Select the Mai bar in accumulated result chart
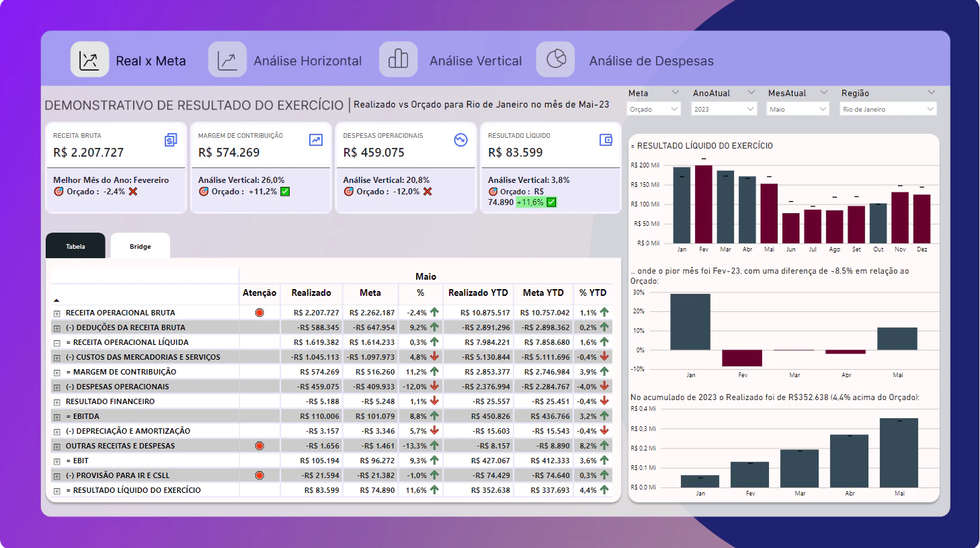This screenshot has width=980, height=548. tap(899, 453)
